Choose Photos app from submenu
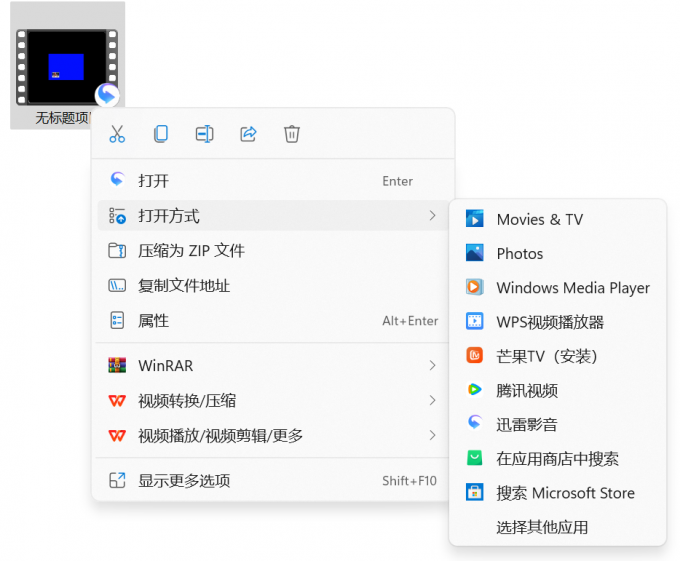680x561 pixels. 519,254
